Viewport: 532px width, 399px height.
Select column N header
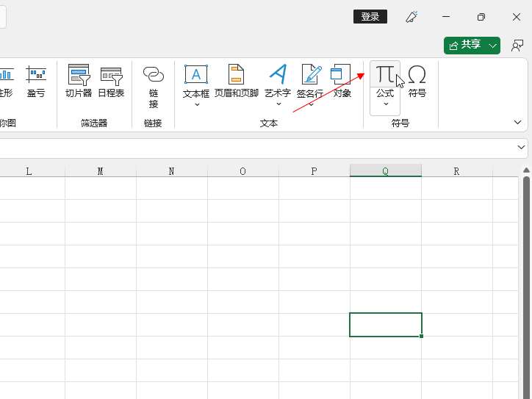click(x=172, y=170)
